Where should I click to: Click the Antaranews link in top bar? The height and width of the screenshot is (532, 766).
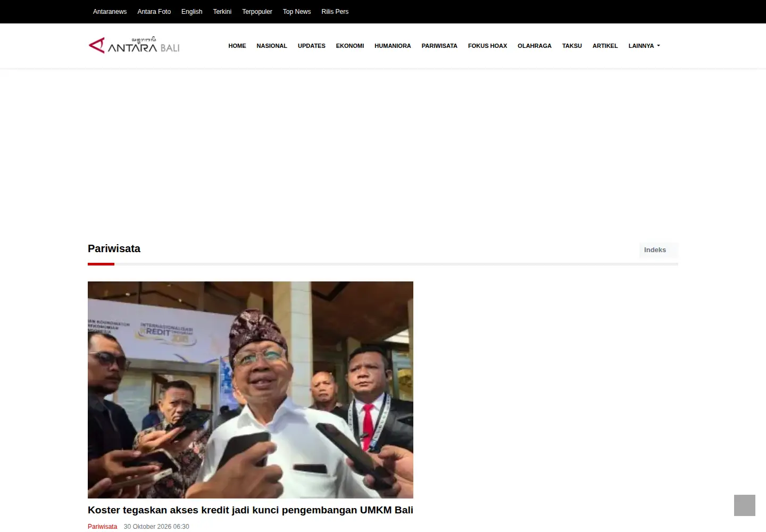pyautogui.click(x=110, y=12)
